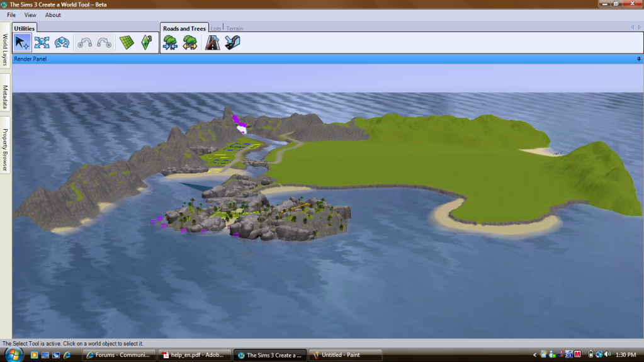Choose the Move object tool icon
This screenshot has width=644, height=362.
click(x=42, y=43)
